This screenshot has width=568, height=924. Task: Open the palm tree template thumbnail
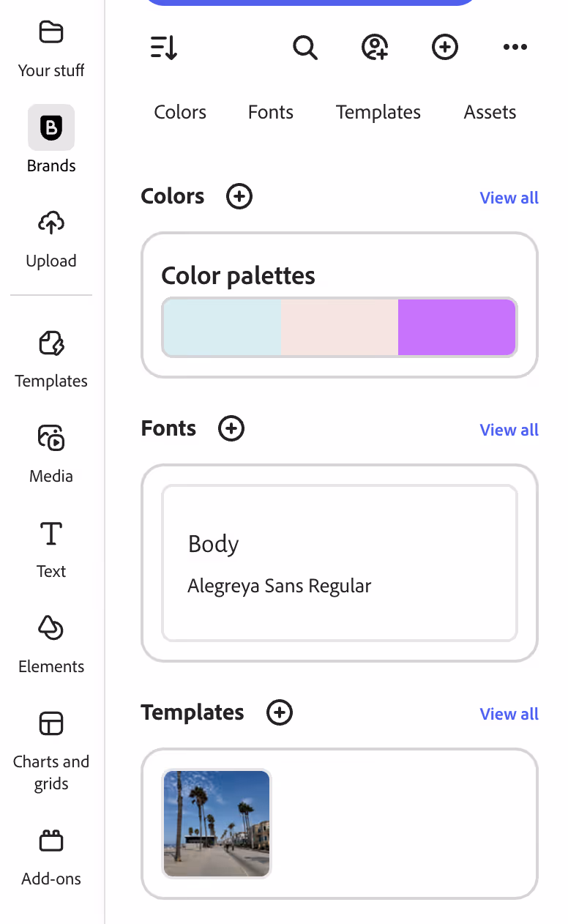pos(217,824)
